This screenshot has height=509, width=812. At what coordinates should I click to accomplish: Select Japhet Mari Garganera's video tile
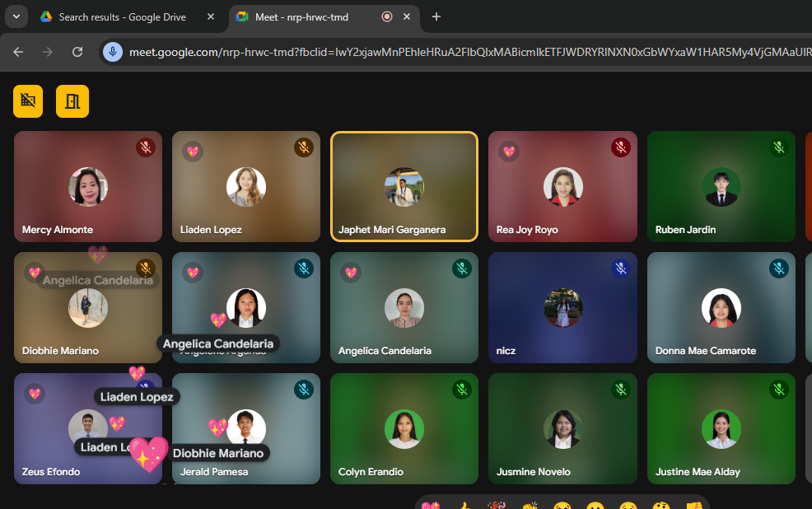404,186
